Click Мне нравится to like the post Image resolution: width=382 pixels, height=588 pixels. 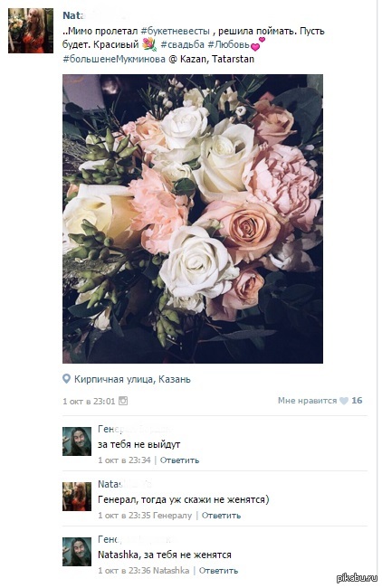(308, 401)
